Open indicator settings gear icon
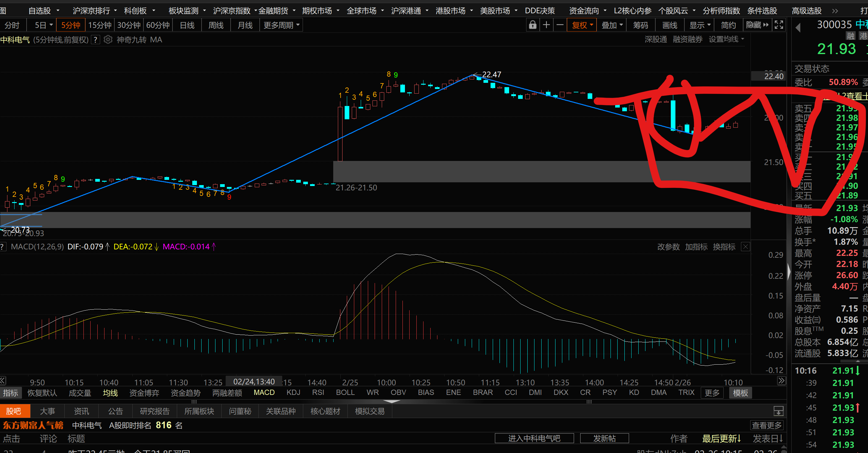Image resolution: width=868 pixels, height=453 pixels. (108, 40)
